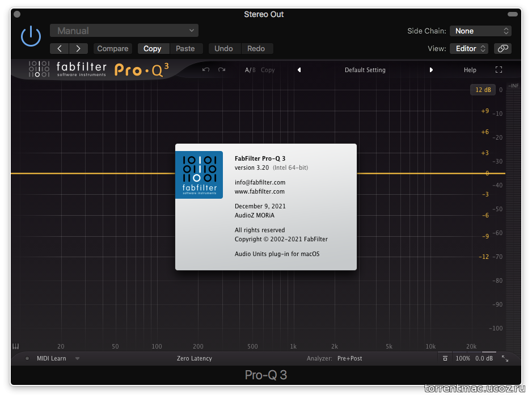The width and height of the screenshot is (532, 398).
Task: Click the FabFilter redo arrow icon
Action: coord(222,70)
